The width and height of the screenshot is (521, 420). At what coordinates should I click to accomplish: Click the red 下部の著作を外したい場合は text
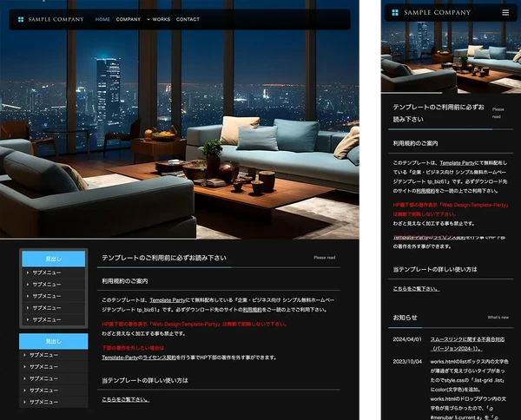point(133,348)
